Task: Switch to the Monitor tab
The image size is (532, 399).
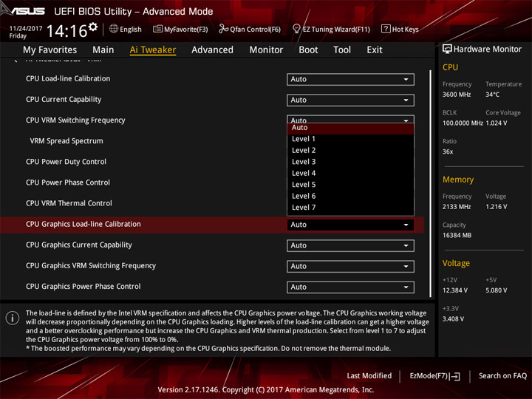Action: (x=266, y=50)
